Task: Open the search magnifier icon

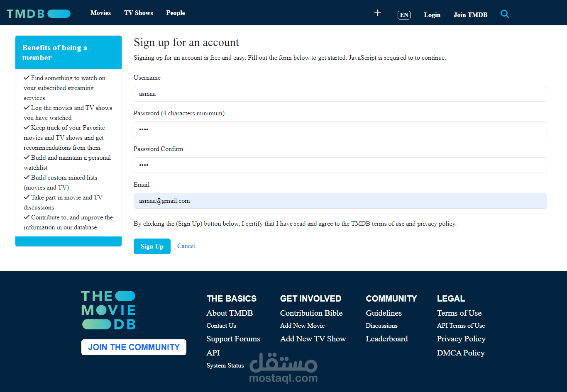Action: pyautogui.click(x=505, y=14)
